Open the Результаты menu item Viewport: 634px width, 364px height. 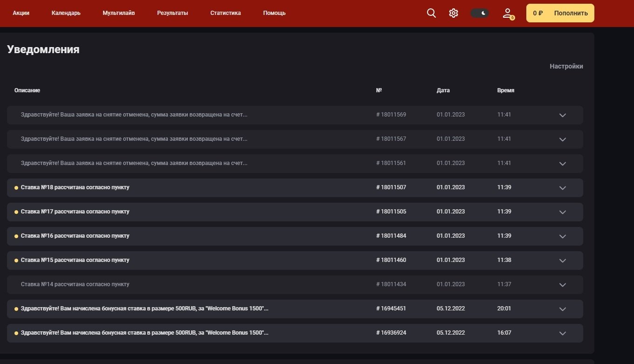coord(172,13)
